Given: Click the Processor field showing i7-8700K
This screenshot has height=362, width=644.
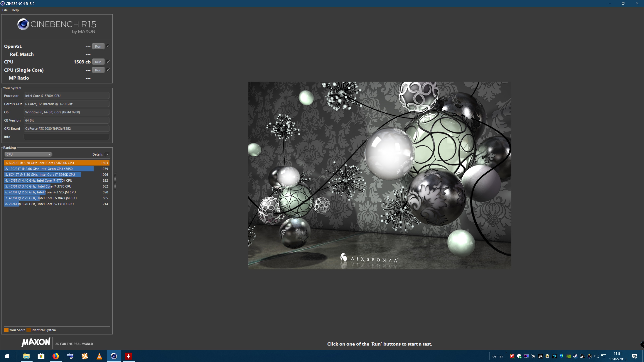Looking at the screenshot, I should coord(67,96).
